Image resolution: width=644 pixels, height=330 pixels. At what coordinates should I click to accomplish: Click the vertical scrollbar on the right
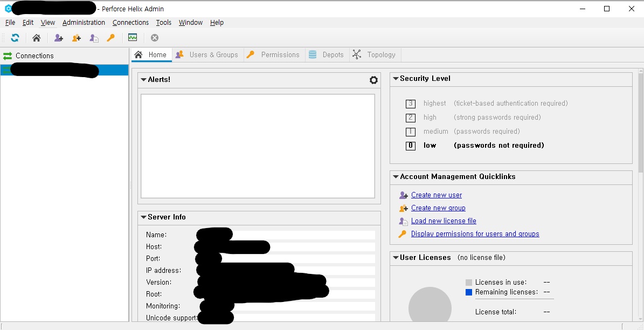click(x=640, y=124)
